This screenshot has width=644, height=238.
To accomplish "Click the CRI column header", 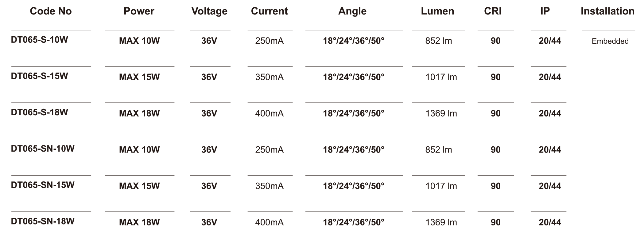I will (493, 11).
